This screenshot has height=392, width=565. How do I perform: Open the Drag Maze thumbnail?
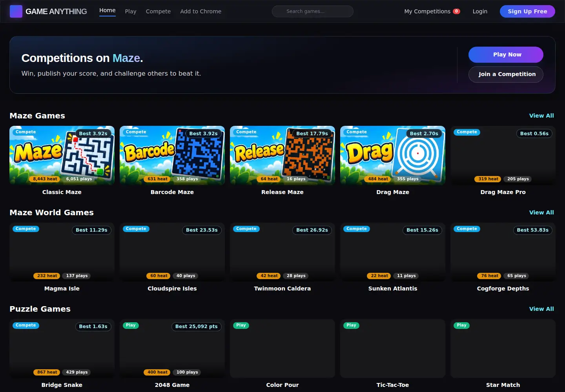[393, 155]
